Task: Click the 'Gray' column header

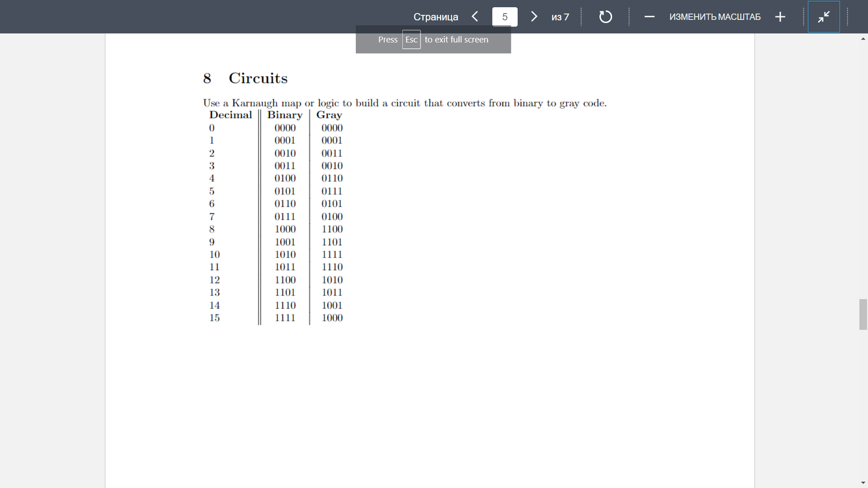Action: pos(329,115)
